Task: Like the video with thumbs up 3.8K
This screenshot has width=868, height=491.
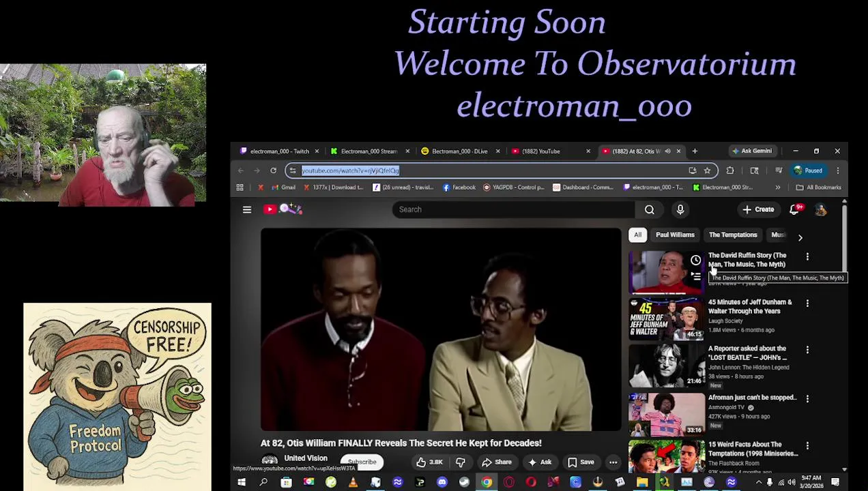Action: pyautogui.click(x=430, y=462)
